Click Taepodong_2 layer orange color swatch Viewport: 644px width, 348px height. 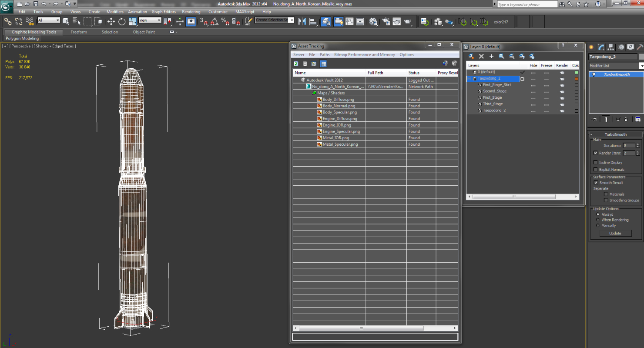(577, 79)
